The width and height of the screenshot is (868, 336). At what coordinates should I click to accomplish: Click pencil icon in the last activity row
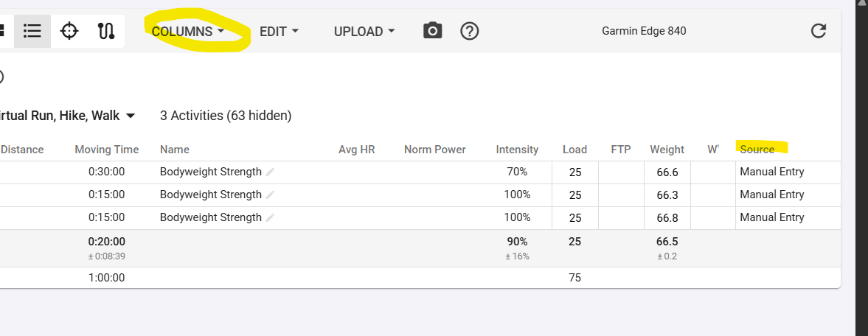point(270,218)
